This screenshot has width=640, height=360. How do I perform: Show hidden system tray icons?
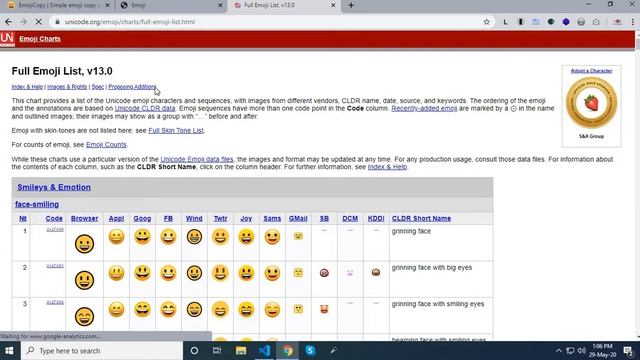559,351
